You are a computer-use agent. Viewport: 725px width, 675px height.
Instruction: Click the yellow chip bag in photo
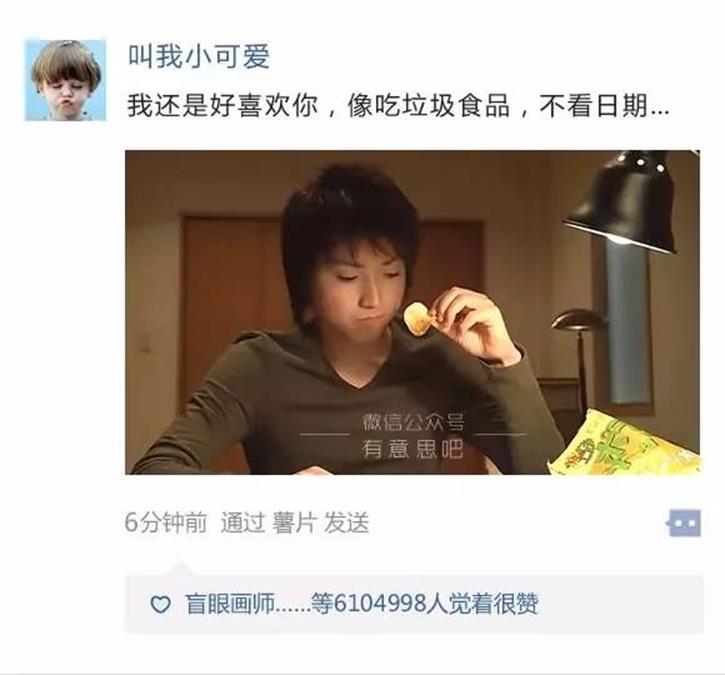624,444
